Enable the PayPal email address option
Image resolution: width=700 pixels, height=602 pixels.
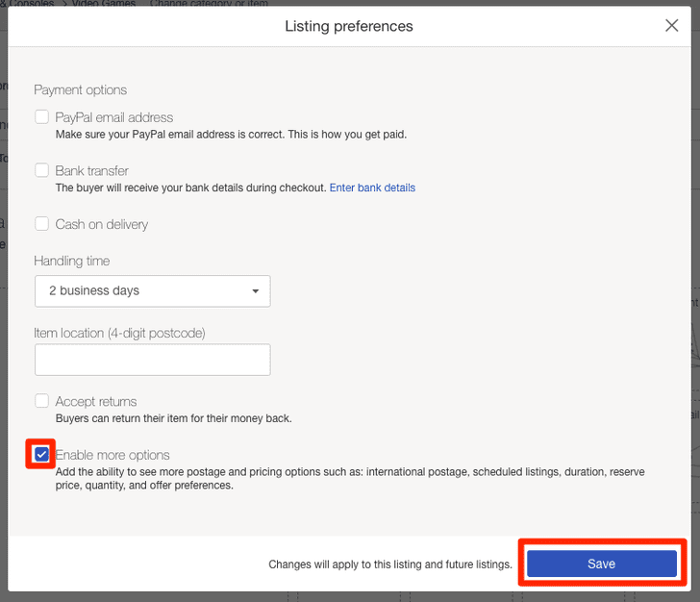point(42,117)
